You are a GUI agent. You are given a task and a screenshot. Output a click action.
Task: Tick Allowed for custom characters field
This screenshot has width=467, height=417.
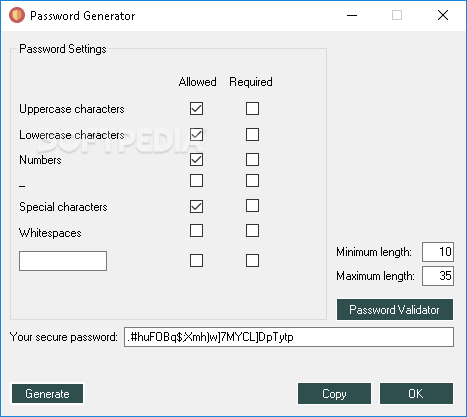196,260
